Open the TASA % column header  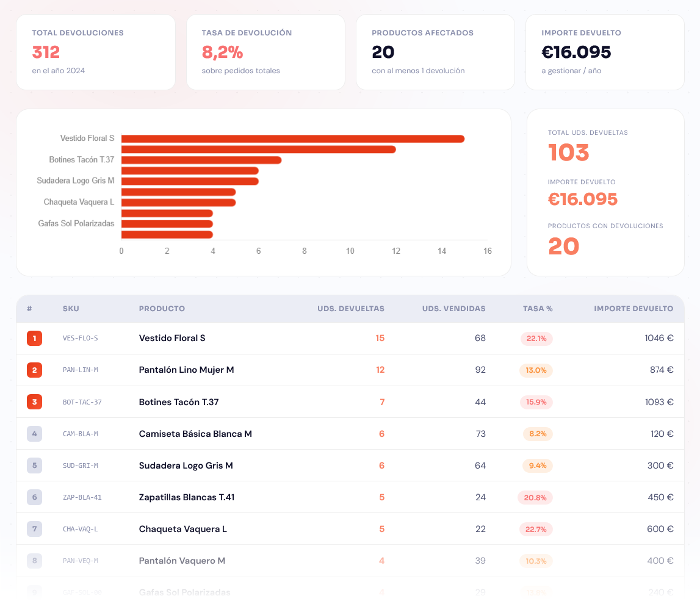click(537, 309)
